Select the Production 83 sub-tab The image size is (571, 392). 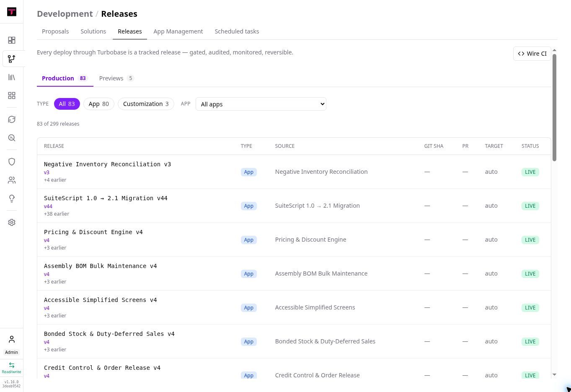coord(65,78)
